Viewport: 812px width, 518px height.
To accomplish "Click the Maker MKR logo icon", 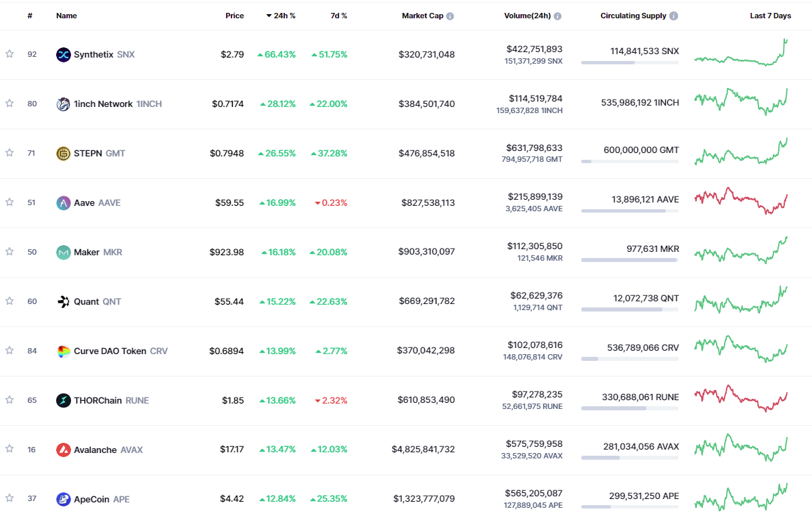I will 63,252.
